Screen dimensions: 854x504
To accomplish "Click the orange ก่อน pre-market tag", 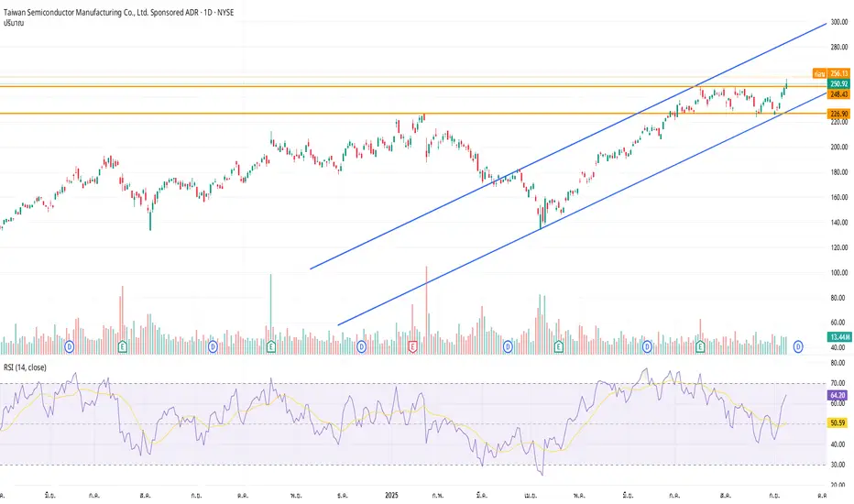I will coord(819,73).
